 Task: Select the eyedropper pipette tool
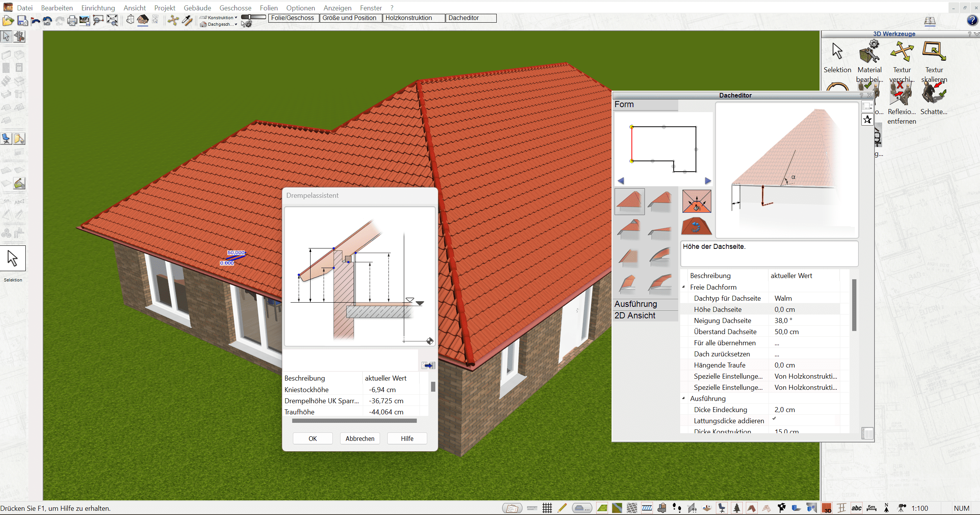tap(187, 20)
